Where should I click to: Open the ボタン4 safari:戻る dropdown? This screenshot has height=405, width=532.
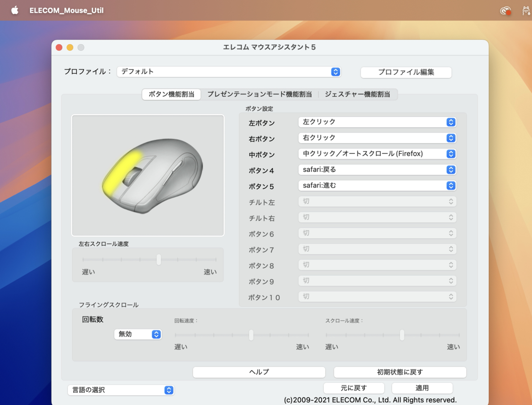pyautogui.click(x=377, y=170)
